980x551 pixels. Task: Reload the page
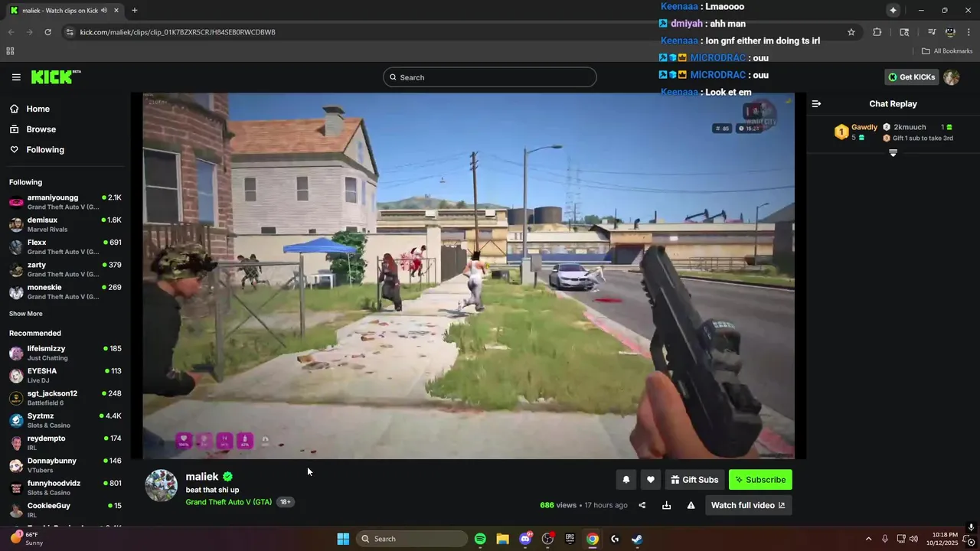[47, 32]
